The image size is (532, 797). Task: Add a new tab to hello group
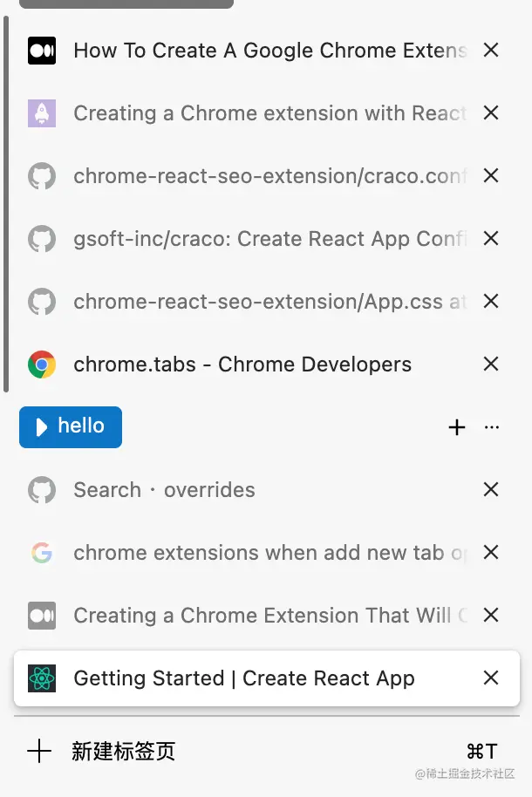457,427
